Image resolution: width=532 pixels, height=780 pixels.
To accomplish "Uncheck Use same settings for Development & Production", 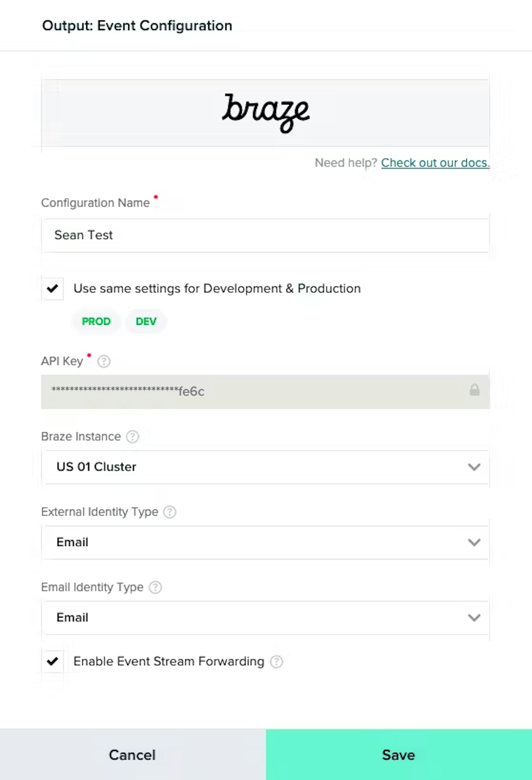I will [52, 288].
